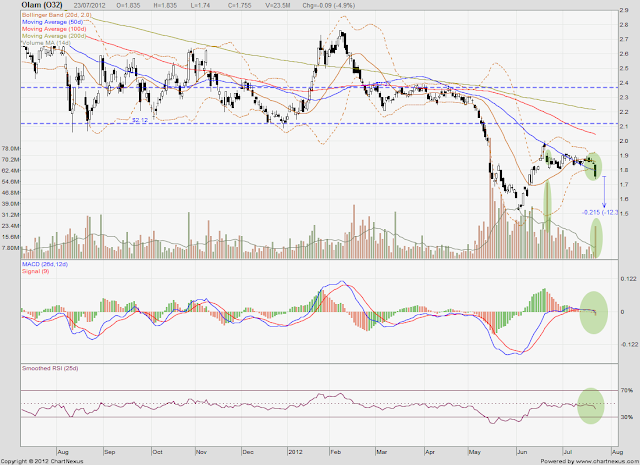This screenshot has height=465, width=640.
Task: Click the $2.12 support level label
Action: 140,120
